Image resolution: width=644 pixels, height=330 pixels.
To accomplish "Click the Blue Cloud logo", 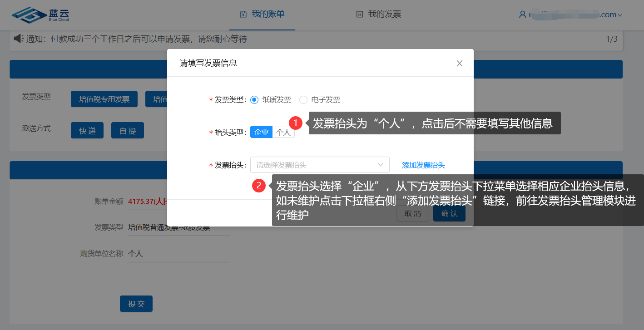I will 40,15.
